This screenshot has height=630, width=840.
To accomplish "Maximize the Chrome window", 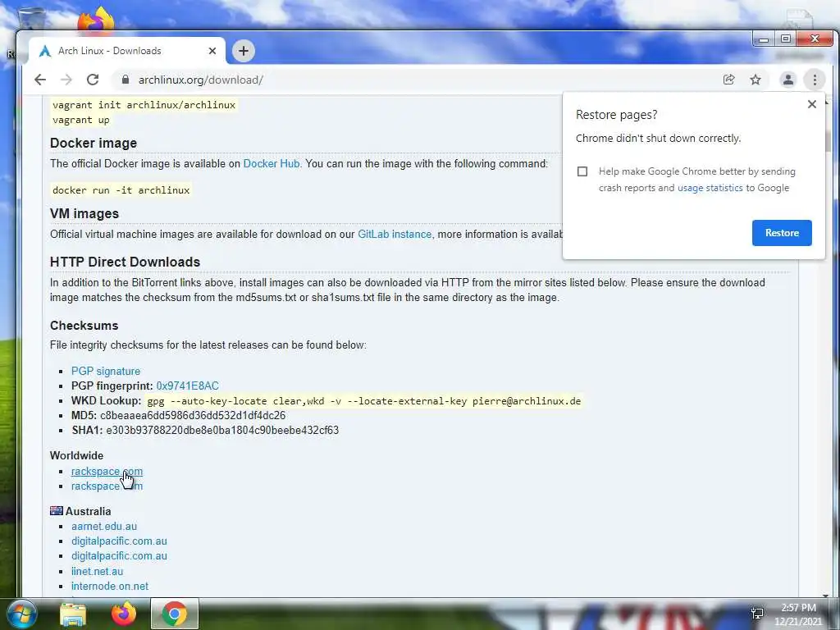I will click(785, 39).
